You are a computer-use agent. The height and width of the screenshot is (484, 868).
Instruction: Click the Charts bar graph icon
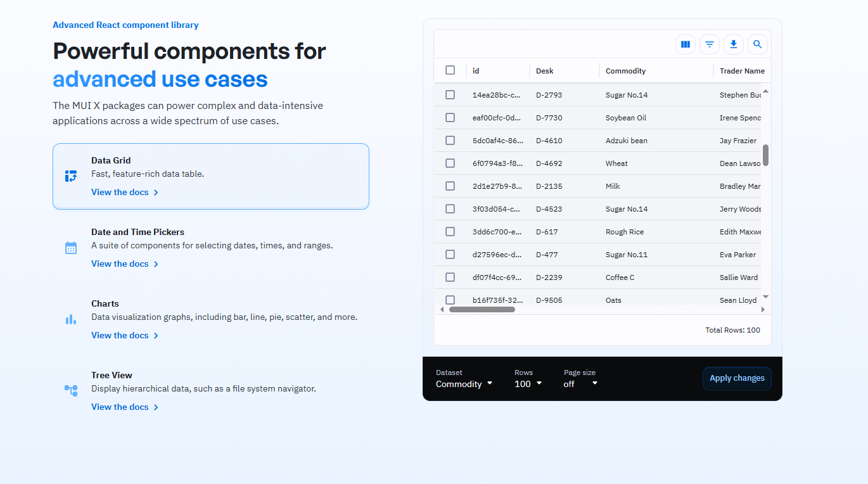tap(71, 319)
